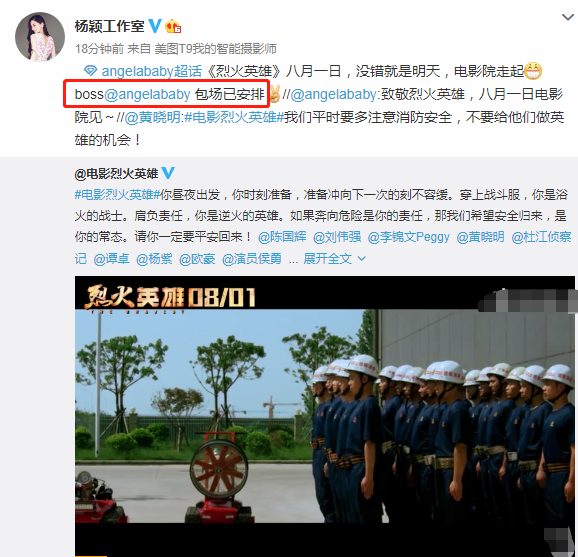Open the 杨颖工作室 account name

[x=109, y=26]
